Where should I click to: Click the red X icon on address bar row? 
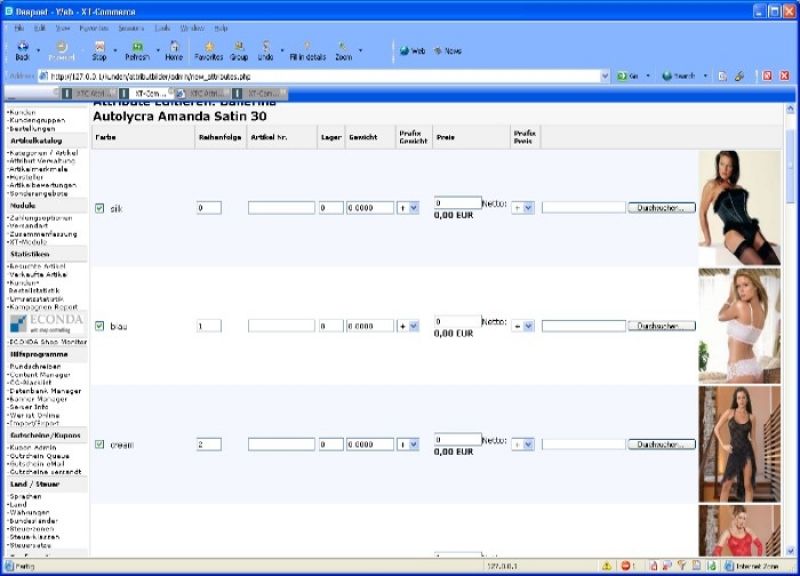coord(785,76)
